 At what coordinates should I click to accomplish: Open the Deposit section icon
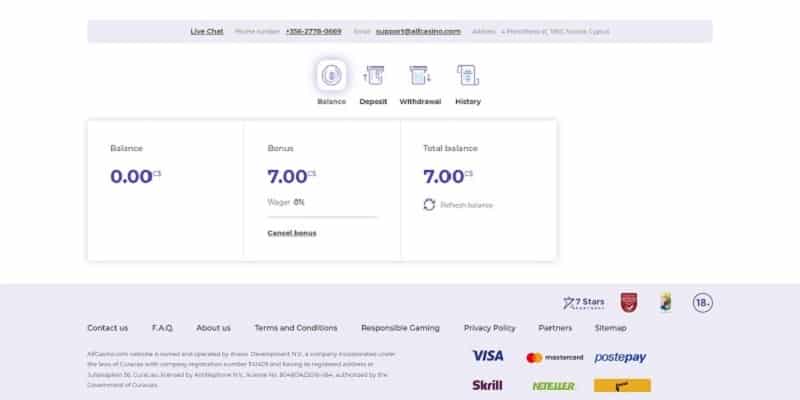click(x=374, y=75)
